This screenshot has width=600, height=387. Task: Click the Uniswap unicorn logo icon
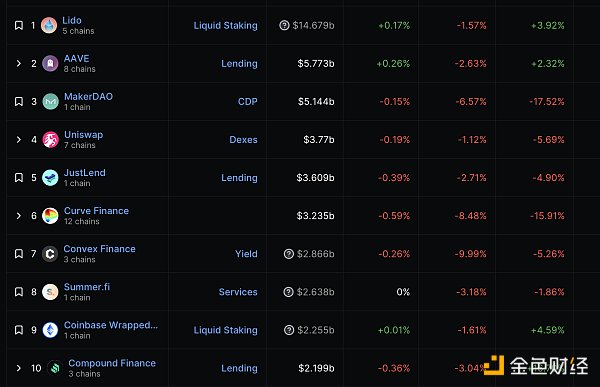(x=50, y=140)
